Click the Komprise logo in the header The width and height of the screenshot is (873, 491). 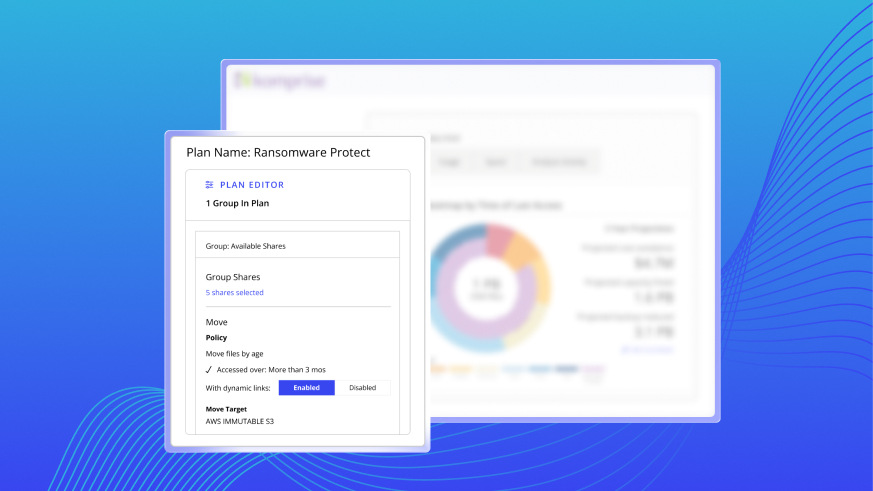280,80
